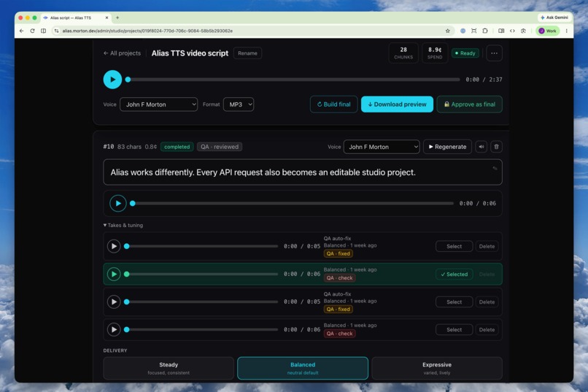Play chunk #10 main audio
This screenshot has height=392, width=588.
tap(117, 204)
